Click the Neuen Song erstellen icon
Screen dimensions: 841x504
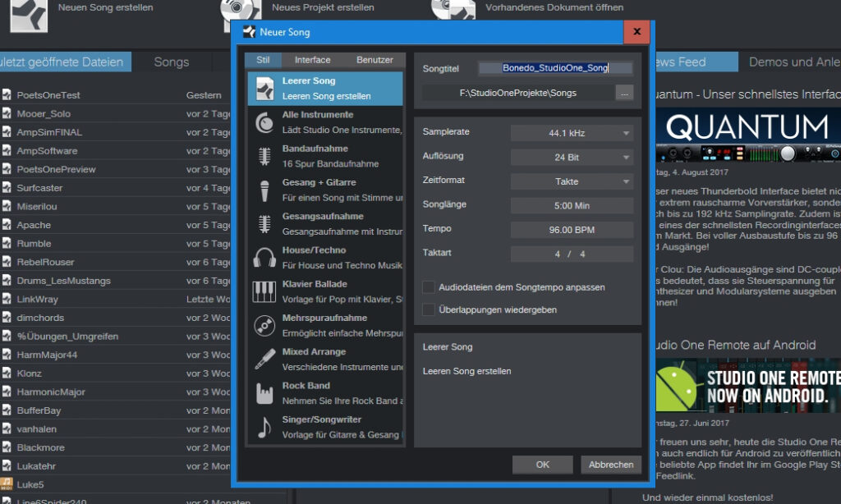[29, 15]
